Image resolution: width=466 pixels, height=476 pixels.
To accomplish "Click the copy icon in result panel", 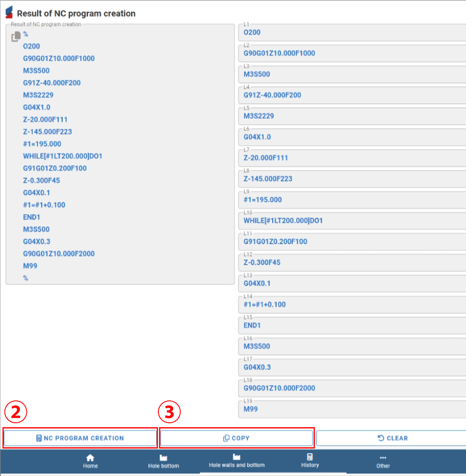I will [x=16, y=36].
